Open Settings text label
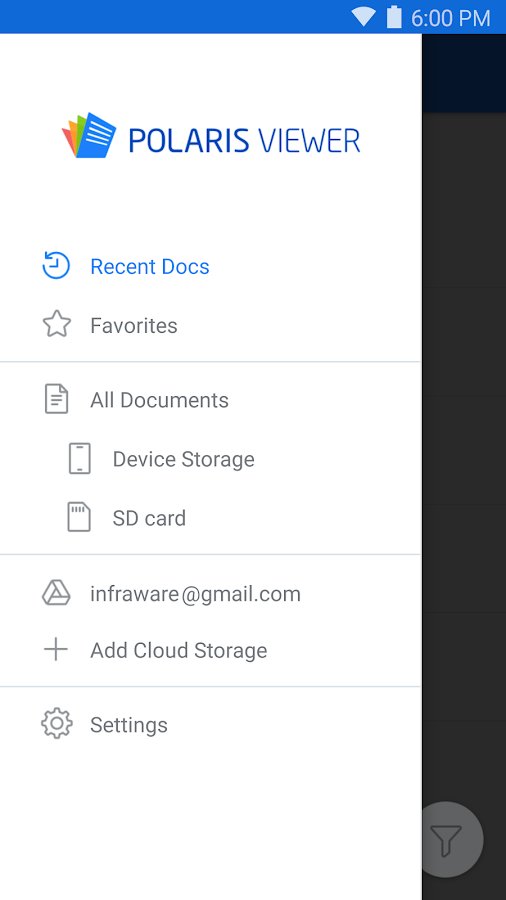506x900 pixels. (x=129, y=725)
